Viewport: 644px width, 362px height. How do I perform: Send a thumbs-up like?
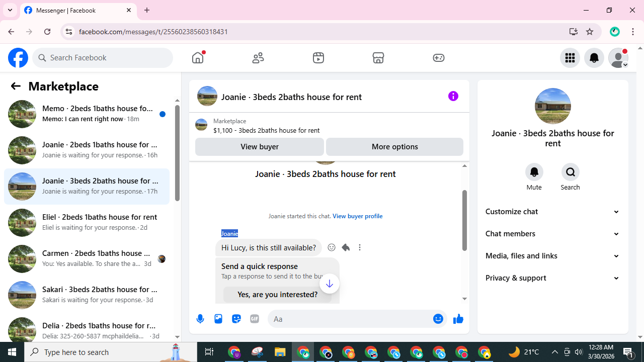(x=458, y=319)
